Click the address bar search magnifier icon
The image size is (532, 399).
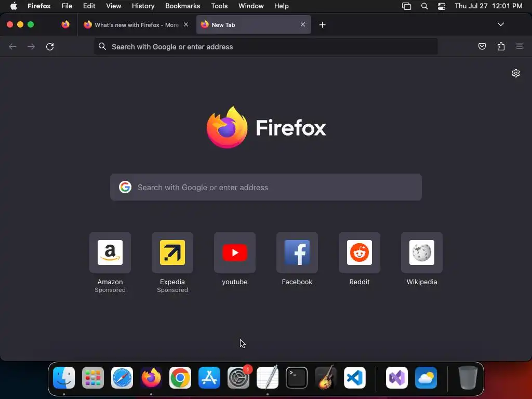102,46
